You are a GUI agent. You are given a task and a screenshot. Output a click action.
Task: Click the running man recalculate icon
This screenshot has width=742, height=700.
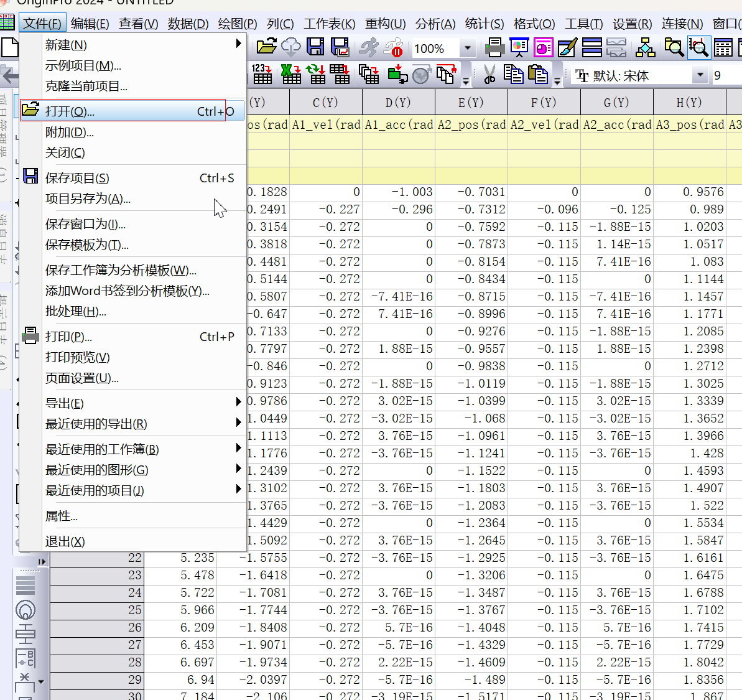pos(369,47)
